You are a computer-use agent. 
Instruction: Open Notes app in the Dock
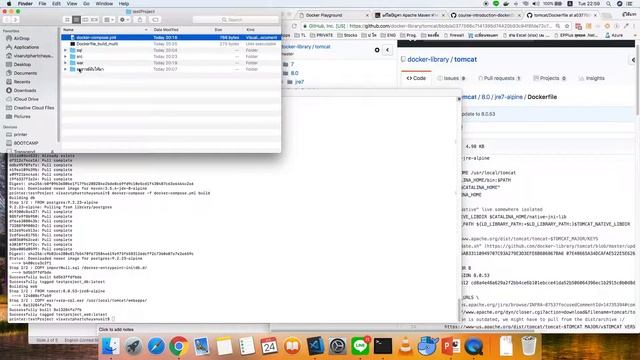pyautogui.click(x=224, y=346)
